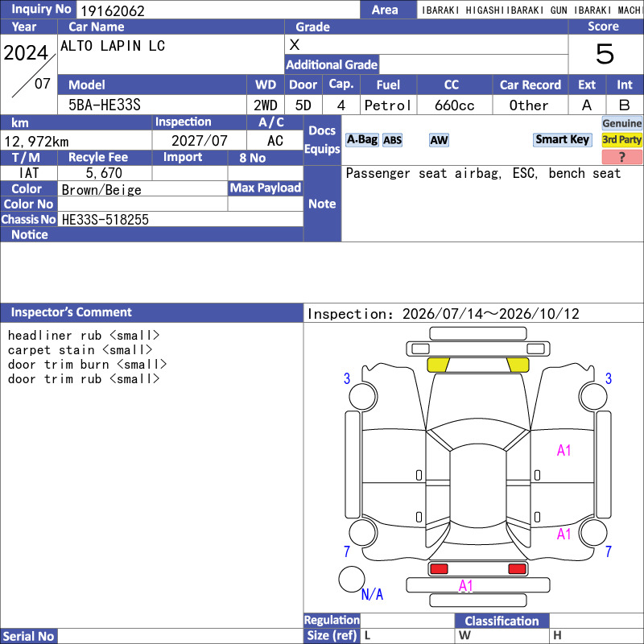Click the Additional Grade label
This screenshot has width=644, height=644.
332,64
